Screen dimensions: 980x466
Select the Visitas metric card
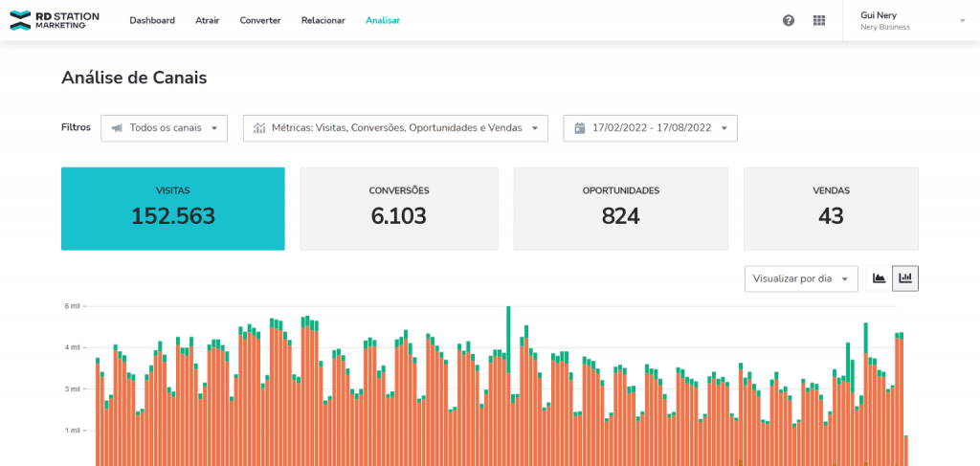click(173, 209)
